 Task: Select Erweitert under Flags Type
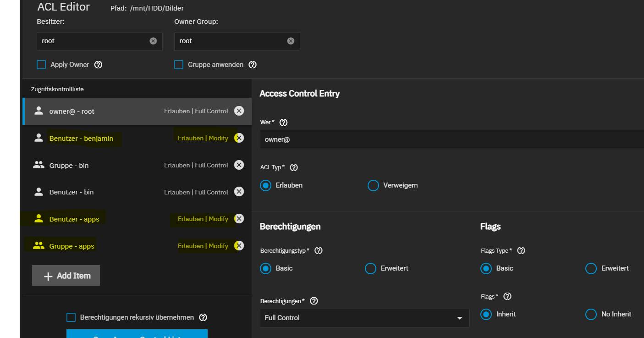(x=591, y=268)
